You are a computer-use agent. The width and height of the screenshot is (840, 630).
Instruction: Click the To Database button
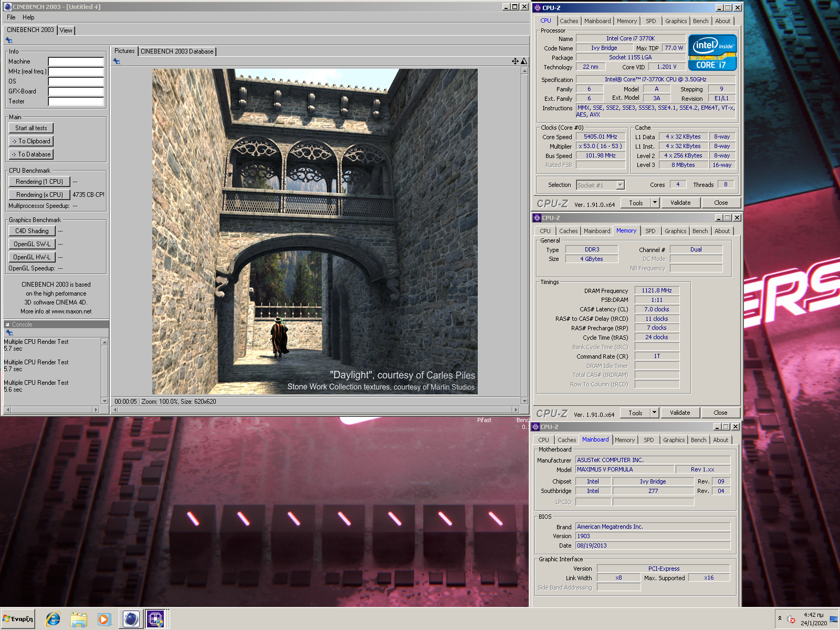pos(31,154)
